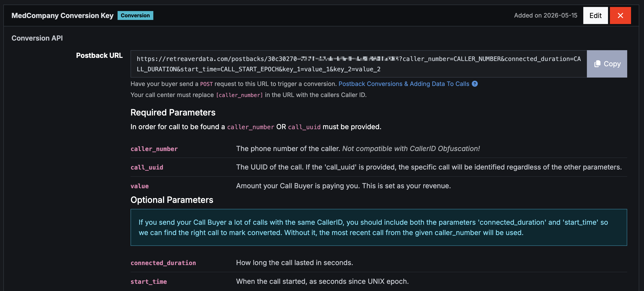Viewport: 644px width, 291px height.
Task: Click the copy icon beside Copy
Action: (597, 64)
